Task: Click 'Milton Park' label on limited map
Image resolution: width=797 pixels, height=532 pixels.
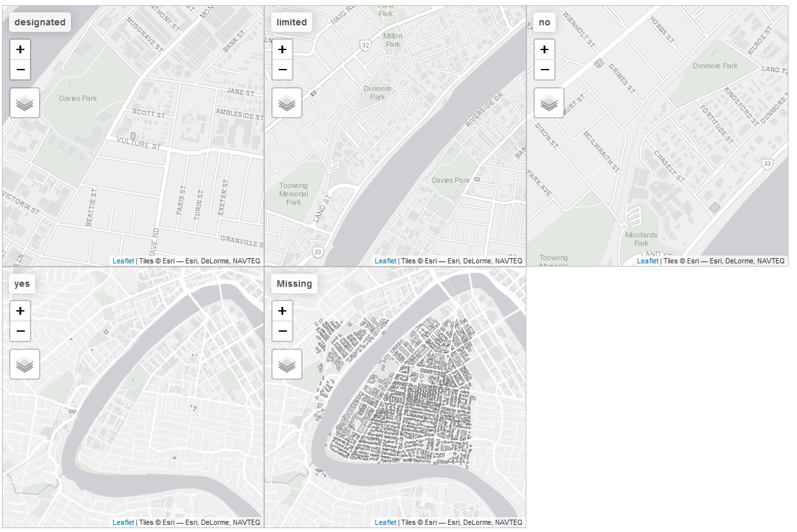Action: coord(393,40)
